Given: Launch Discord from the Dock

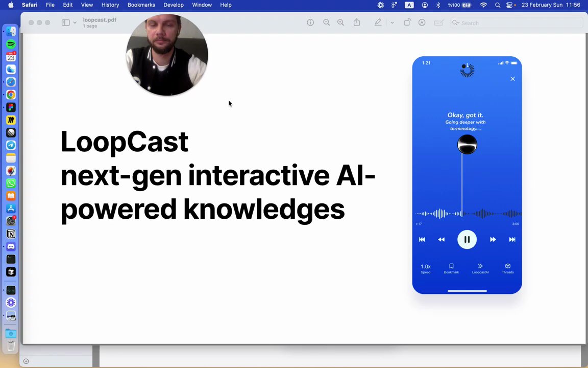Looking at the screenshot, I should [x=11, y=247].
